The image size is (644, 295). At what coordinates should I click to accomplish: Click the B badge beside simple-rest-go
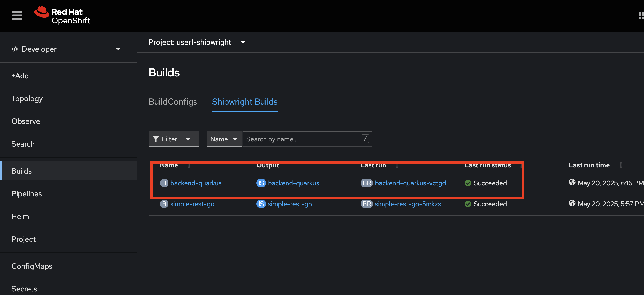pos(164,204)
